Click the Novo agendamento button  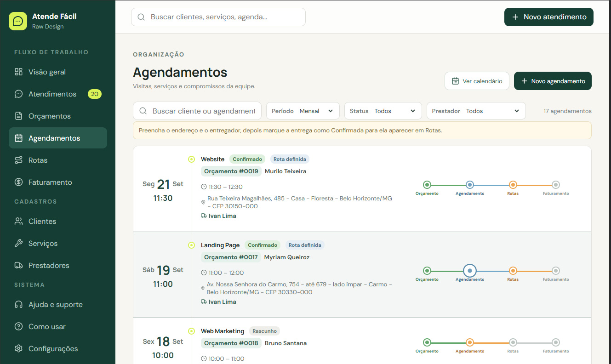click(553, 81)
